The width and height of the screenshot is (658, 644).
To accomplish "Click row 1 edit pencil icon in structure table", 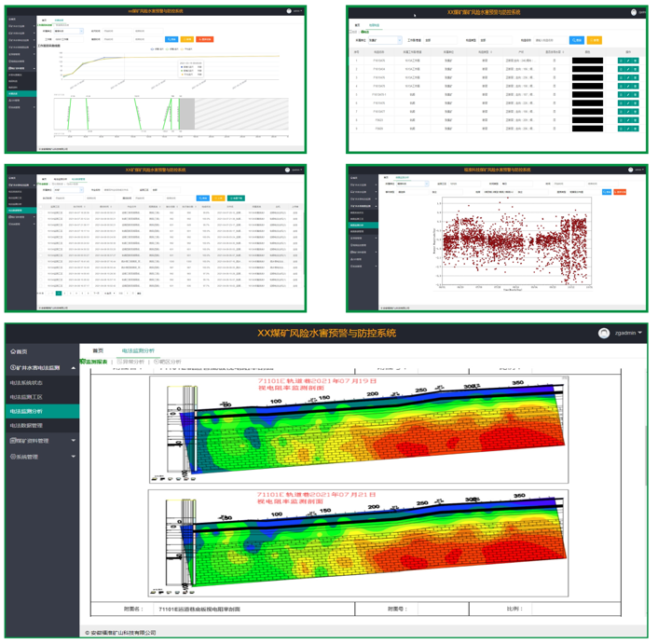I will 628,61.
